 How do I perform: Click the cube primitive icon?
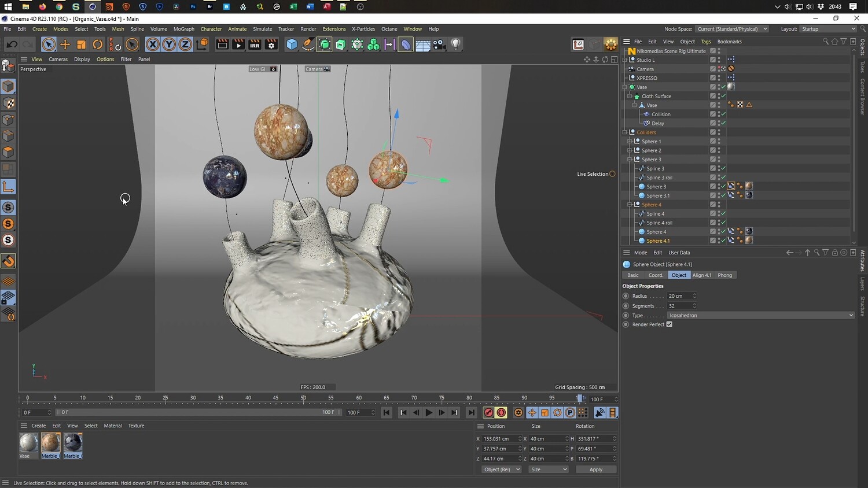(x=292, y=45)
